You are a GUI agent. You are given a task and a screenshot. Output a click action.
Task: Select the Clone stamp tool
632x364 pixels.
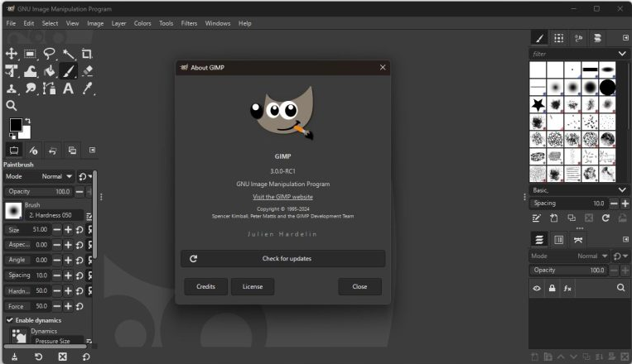click(12, 89)
